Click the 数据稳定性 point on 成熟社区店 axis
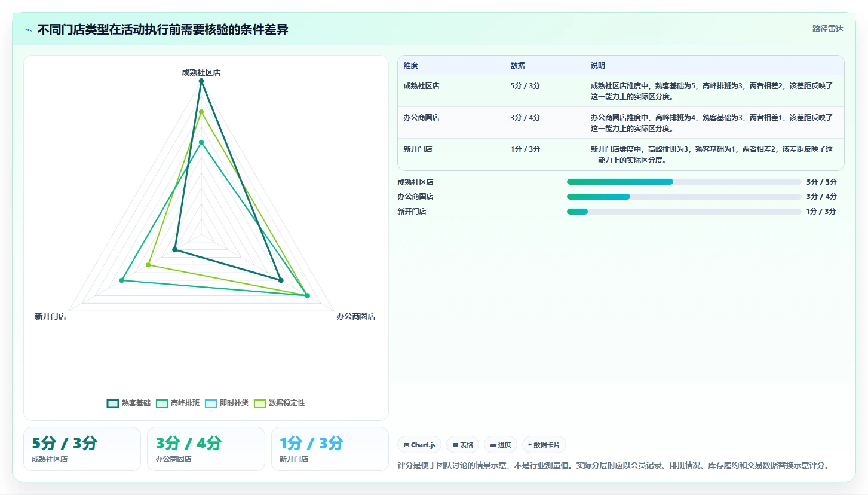 (x=201, y=112)
